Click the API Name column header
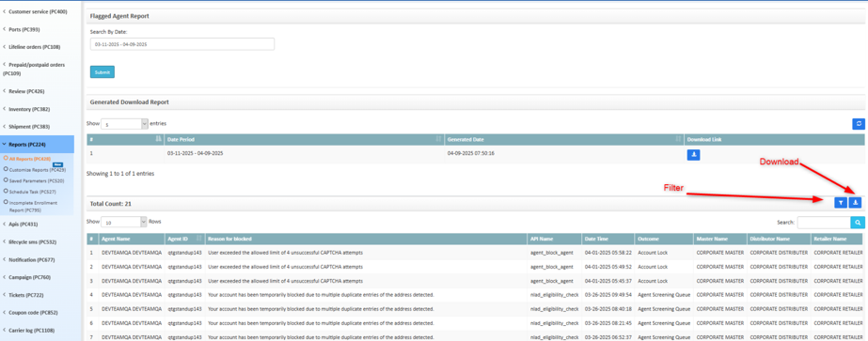 (554, 239)
